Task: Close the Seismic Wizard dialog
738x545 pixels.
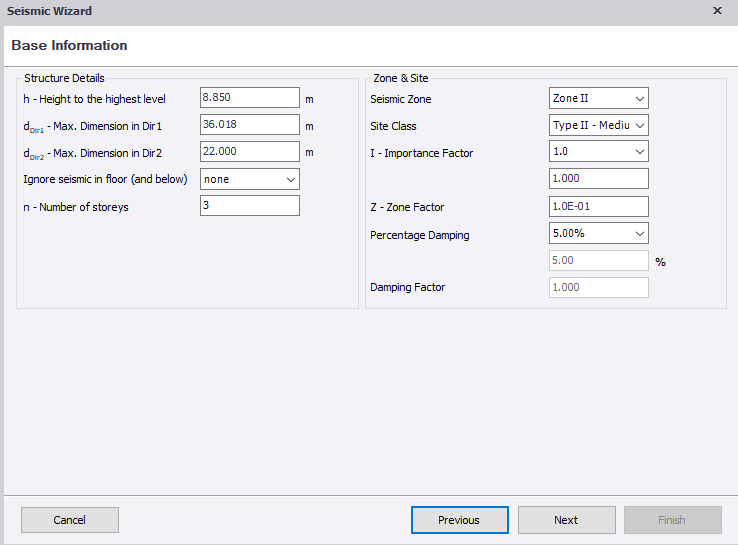Action: (717, 10)
